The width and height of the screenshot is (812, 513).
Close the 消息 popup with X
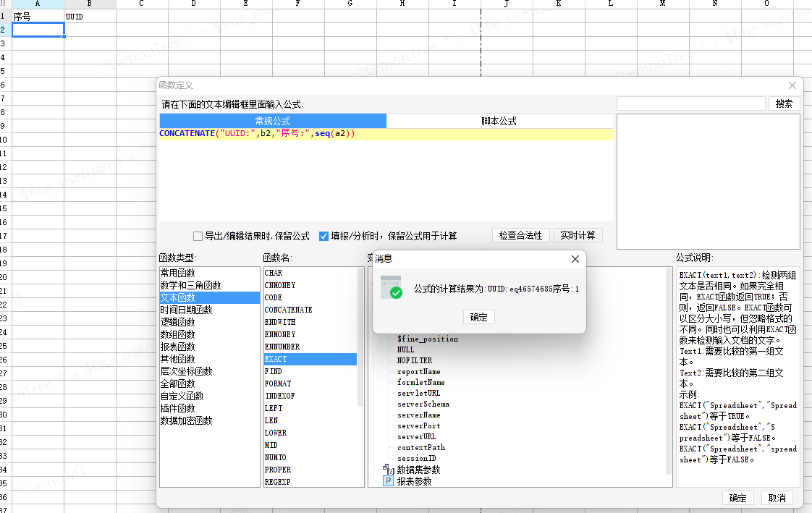click(x=575, y=259)
